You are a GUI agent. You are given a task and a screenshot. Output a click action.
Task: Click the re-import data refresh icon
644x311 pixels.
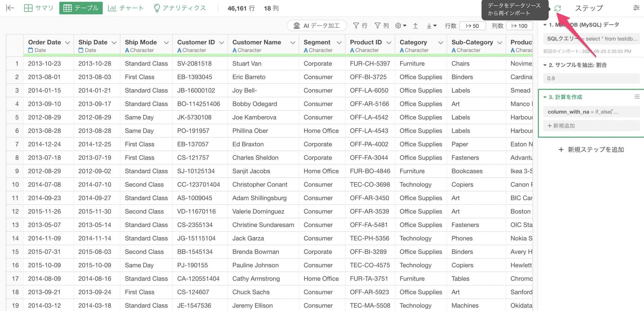[x=557, y=8]
